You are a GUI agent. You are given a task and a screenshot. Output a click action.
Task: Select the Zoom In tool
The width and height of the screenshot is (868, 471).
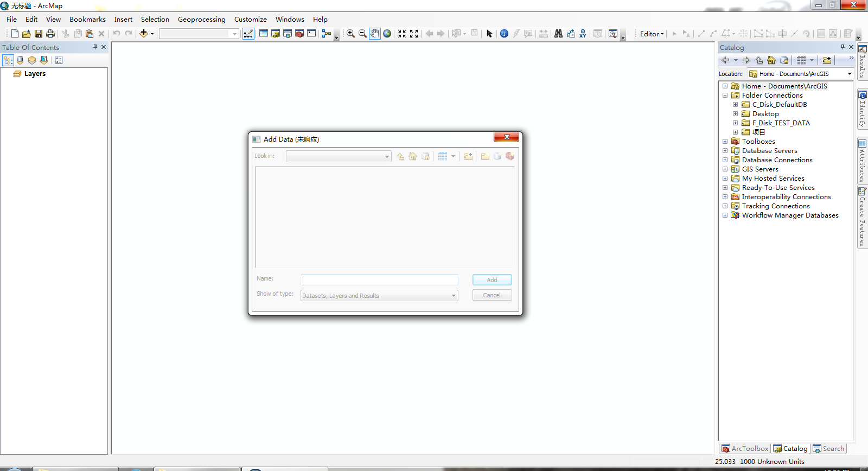(x=351, y=34)
